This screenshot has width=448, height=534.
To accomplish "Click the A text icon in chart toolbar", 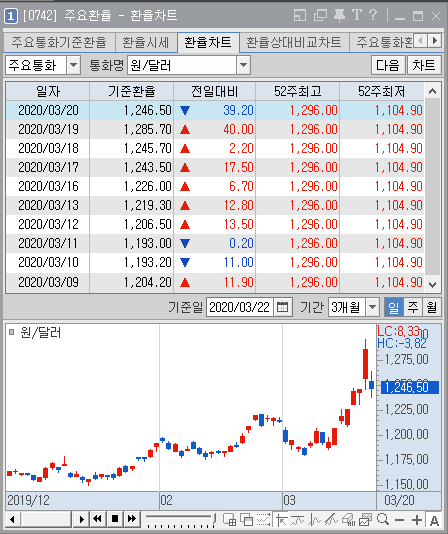I will pos(434,520).
